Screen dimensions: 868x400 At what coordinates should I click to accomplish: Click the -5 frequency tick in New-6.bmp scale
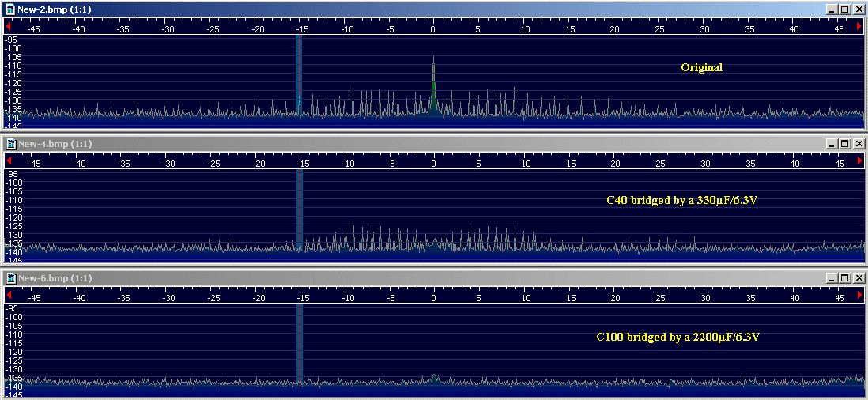click(x=391, y=298)
